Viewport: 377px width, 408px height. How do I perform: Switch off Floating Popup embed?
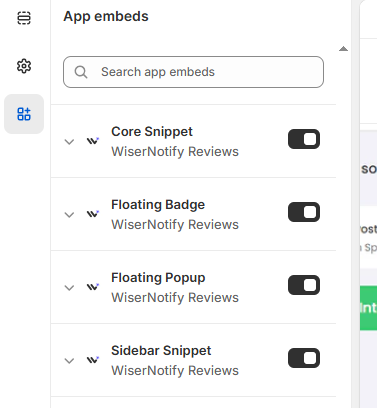point(304,285)
